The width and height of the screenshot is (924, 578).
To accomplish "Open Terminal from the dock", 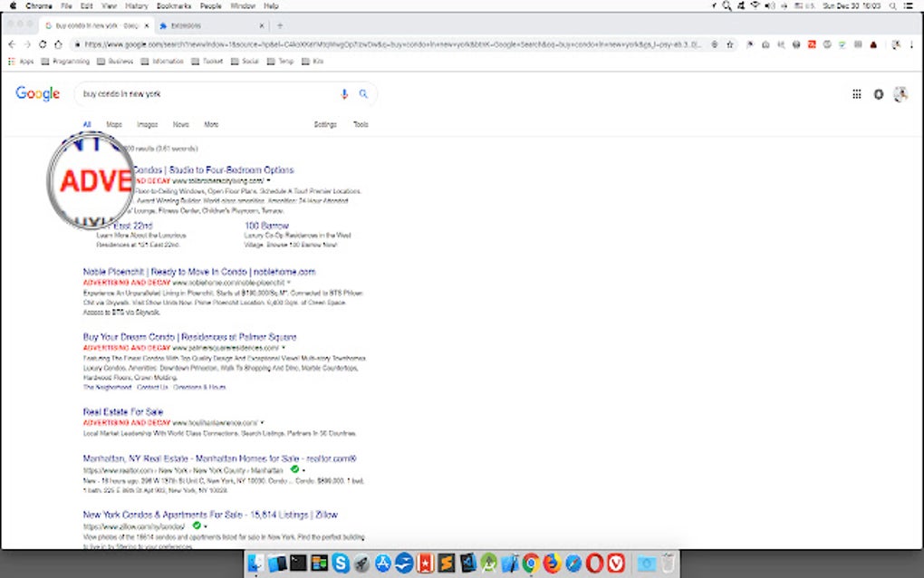I will [298, 564].
